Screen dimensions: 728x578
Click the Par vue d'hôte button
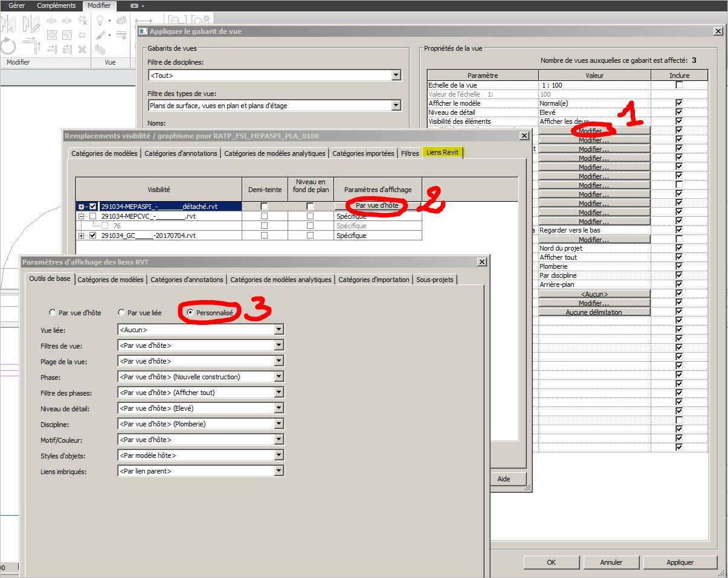coord(377,205)
